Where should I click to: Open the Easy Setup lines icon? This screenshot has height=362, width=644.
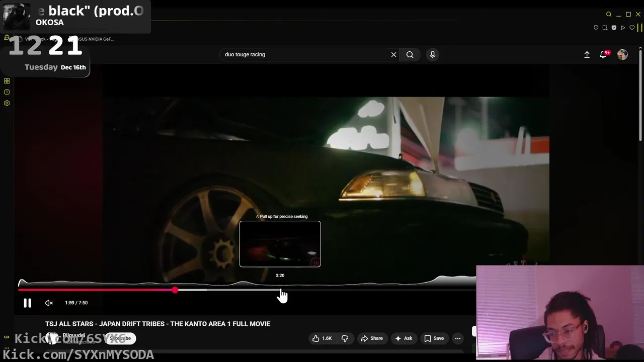[640, 28]
